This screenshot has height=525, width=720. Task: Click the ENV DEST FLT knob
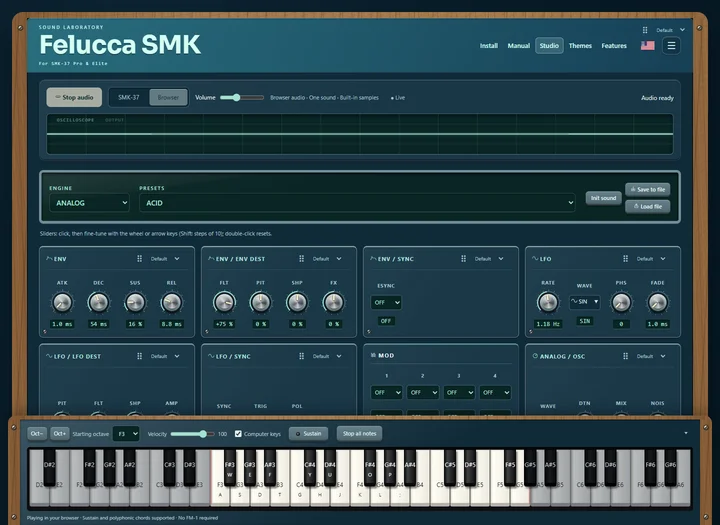224,302
